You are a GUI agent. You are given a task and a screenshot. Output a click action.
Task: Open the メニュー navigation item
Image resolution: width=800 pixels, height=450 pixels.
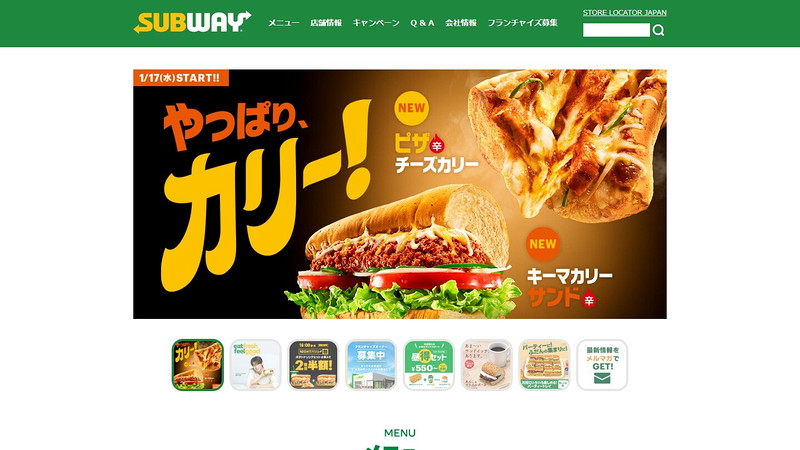(284, 23)
